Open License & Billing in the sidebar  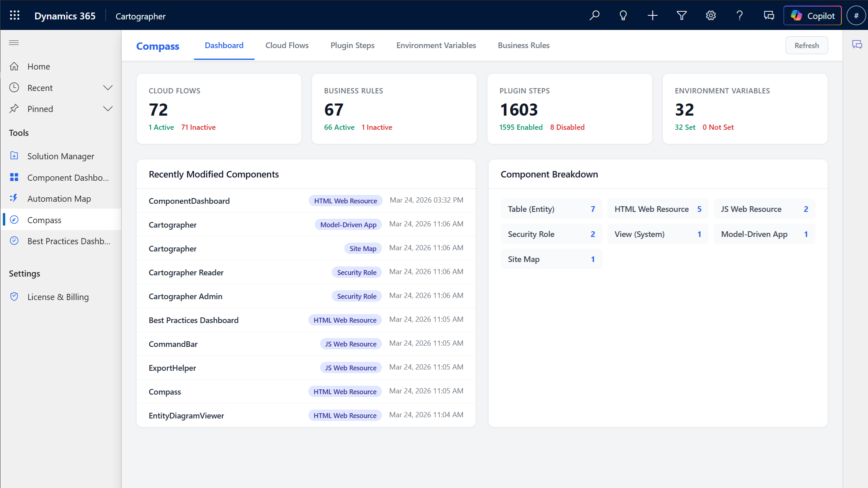click(61, 297)
